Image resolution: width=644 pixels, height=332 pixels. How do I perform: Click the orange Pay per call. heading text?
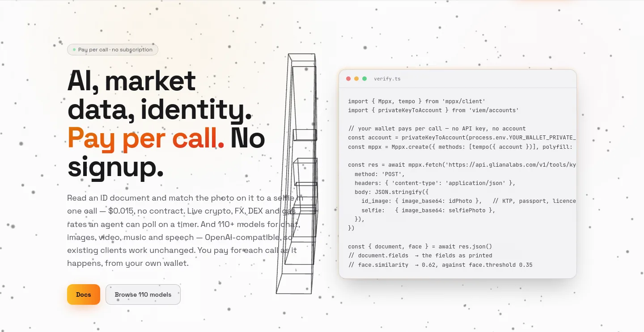tap(146, 139)
